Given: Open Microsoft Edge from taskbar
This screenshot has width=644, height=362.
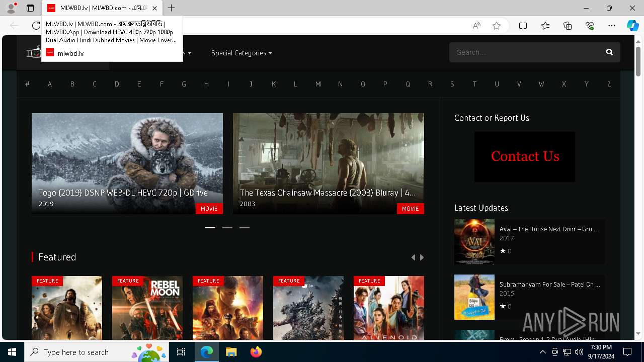Looking at the screenshot, I should 207,352.
